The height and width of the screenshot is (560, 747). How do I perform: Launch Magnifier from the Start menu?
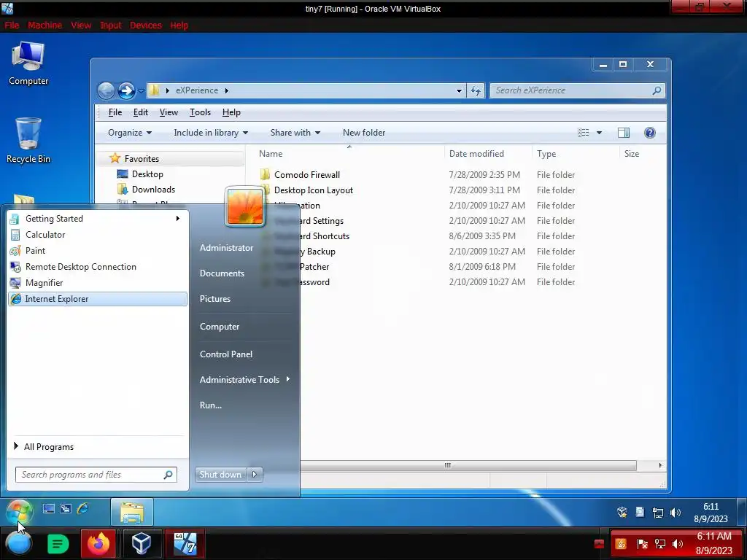point(98,283)
